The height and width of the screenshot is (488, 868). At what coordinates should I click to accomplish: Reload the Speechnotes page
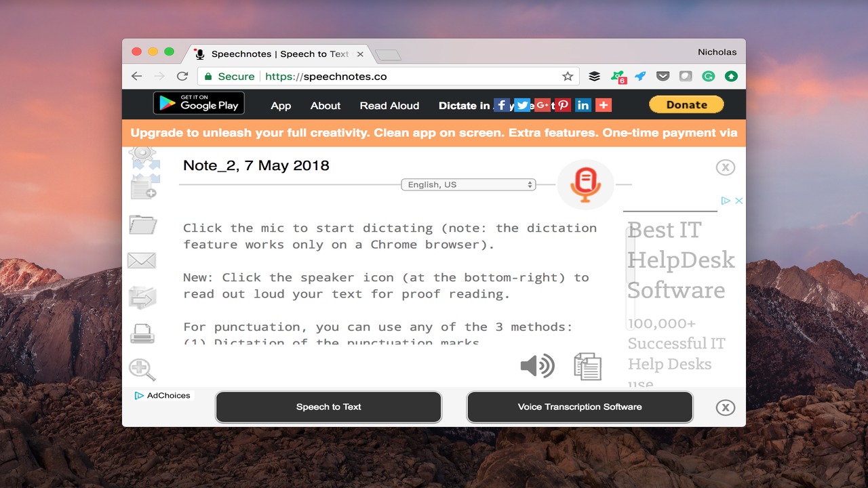(182, 77)
